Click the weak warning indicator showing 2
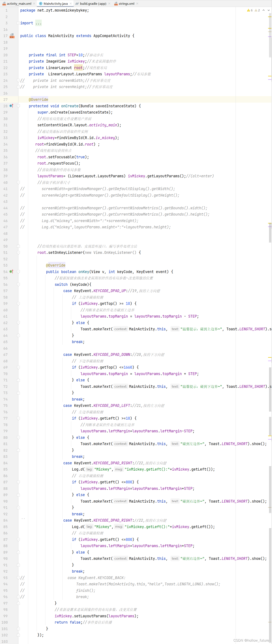 pyautogui.click(x=257, y=10)
